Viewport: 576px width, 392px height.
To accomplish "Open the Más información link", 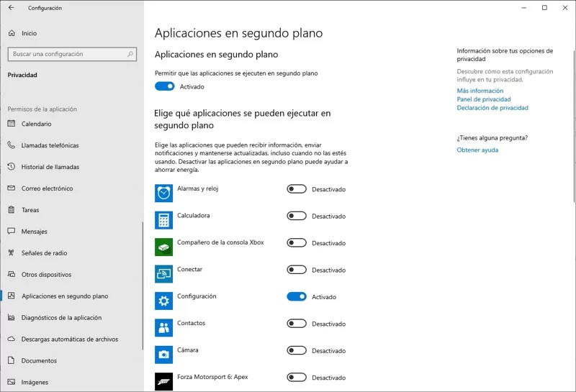I will click(x=480, y=91).
